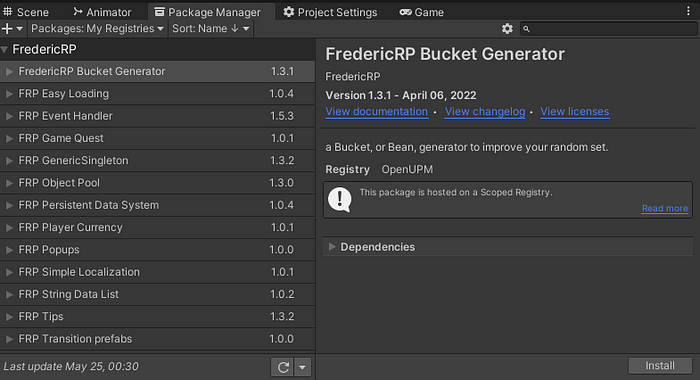Click the search magnifier icon
Viewport: 700px width, 380px height.
pyautogui.click(x=526, y=29)
